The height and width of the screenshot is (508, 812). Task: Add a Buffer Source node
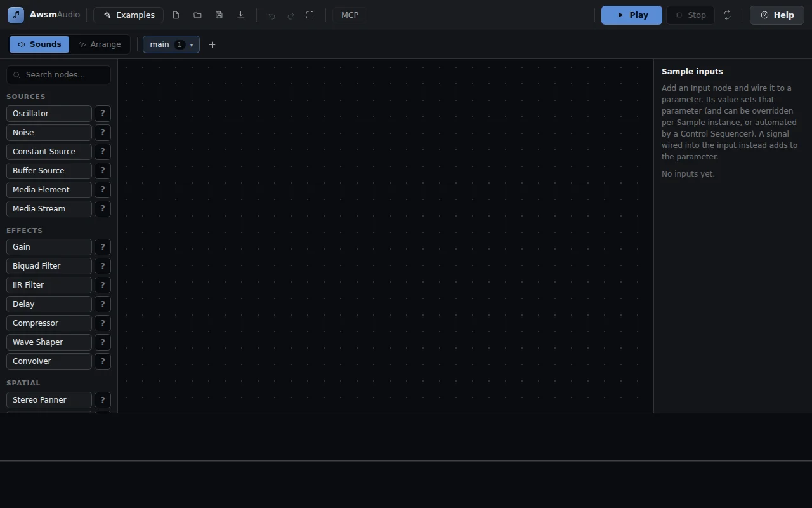coord(49,171)
